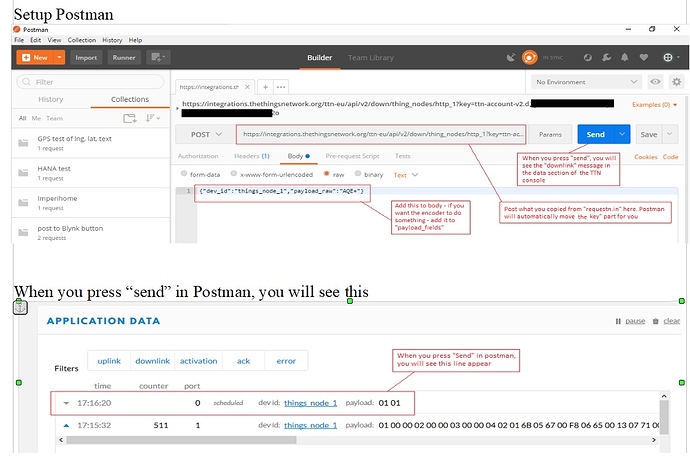Switch to the Team Library tab
Viewport: 690px width, 458px height.
[371, 58]
